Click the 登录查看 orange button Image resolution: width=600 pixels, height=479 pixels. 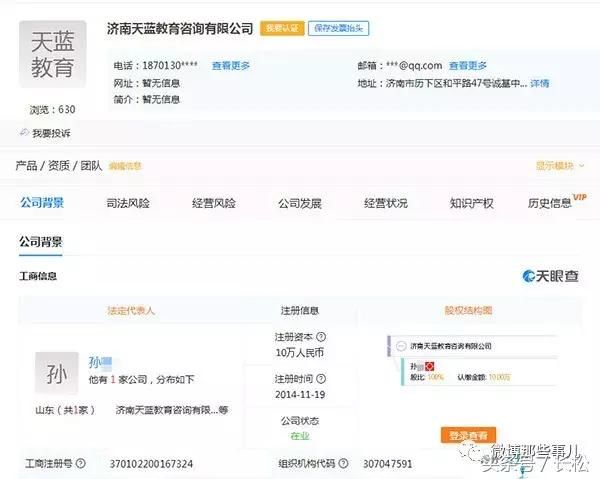(468, 435)
